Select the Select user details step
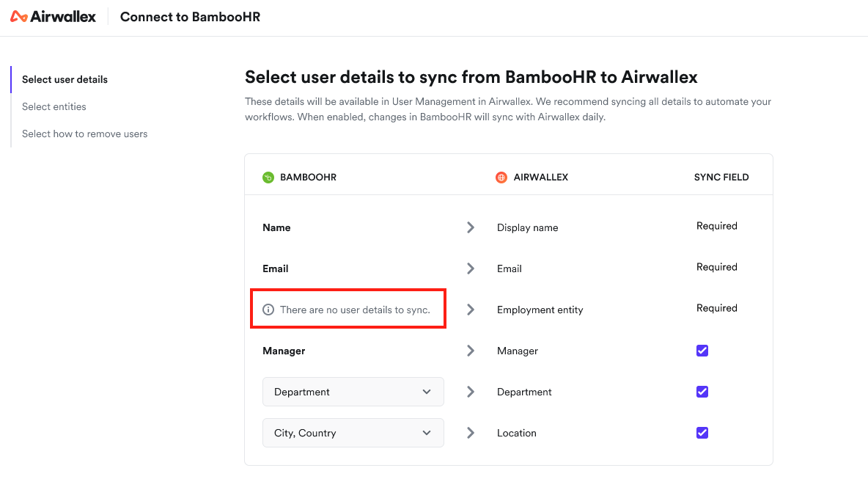This screenshot has width=868, height=501. (x=65, y=79)
